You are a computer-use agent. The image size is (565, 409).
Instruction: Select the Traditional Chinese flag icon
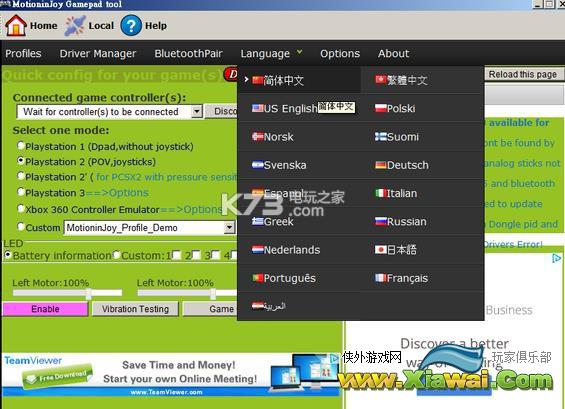point(381,79)
